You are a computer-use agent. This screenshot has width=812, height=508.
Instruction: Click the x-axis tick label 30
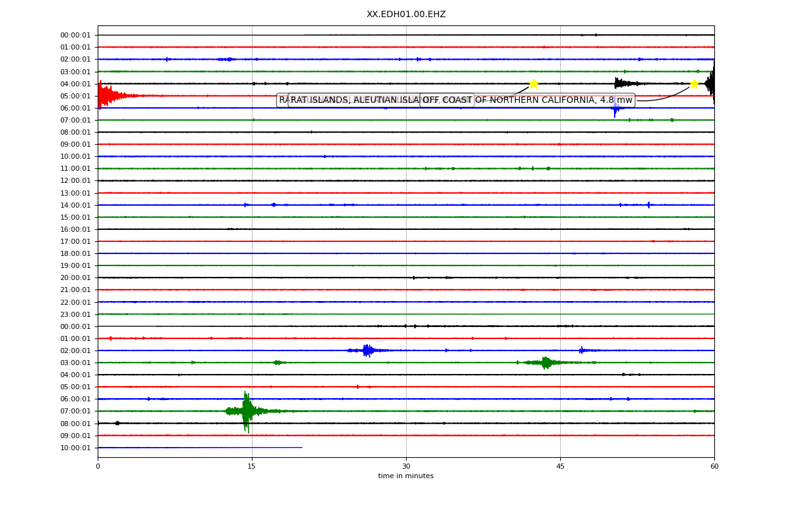(x=406, y=467)
